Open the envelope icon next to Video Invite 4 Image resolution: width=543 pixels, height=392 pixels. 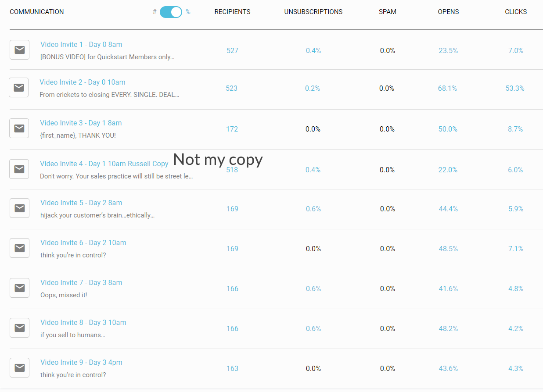point(19,169)
